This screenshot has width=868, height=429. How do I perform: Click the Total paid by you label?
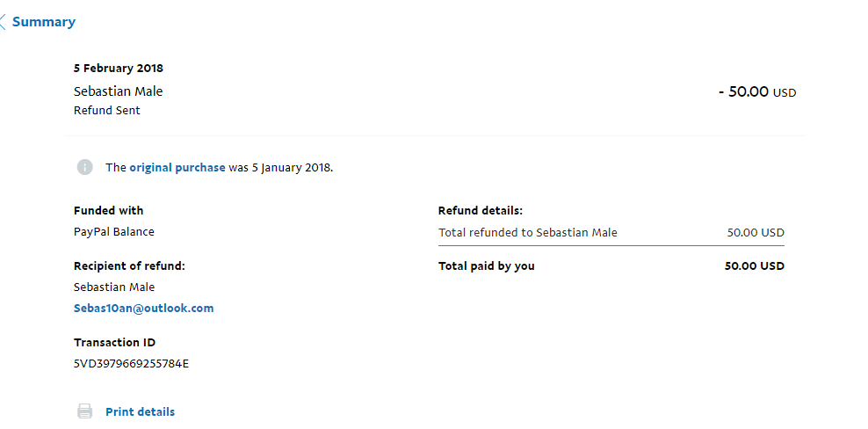click(487, 266)
